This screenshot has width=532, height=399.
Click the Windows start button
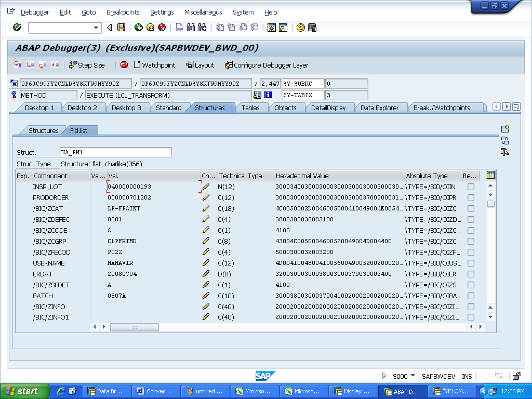click(25, 391)
